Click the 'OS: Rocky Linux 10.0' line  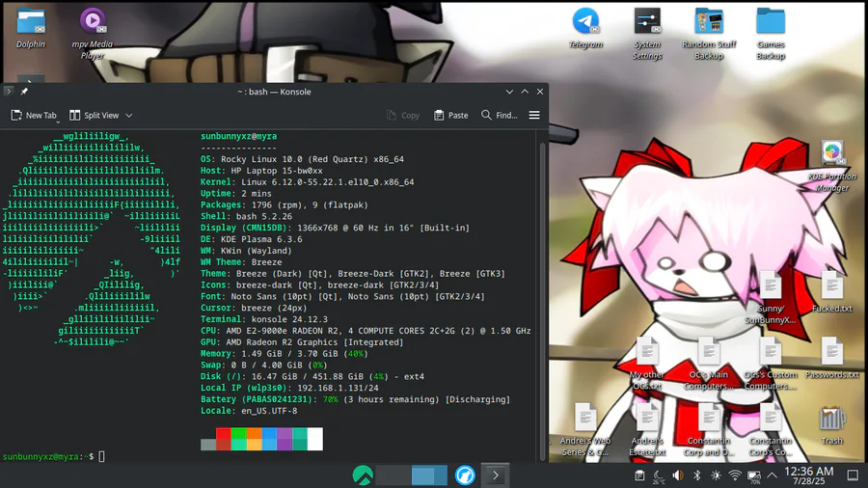(x=302, y=159)
